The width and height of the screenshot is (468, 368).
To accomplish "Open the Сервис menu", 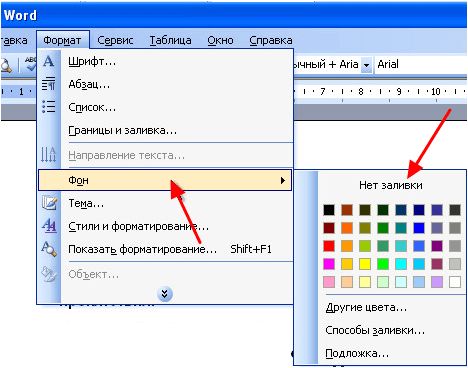I will tap(115, 40).
